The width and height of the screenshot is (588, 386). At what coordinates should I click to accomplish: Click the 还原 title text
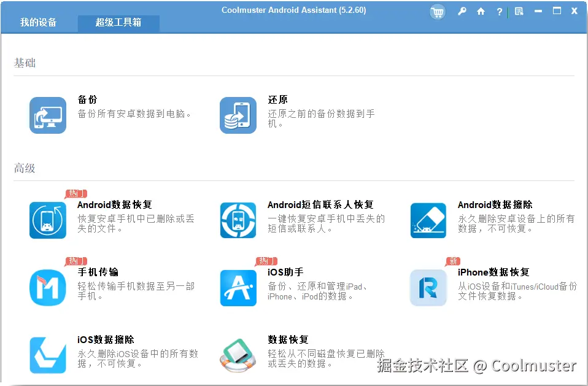coord(277,99)
